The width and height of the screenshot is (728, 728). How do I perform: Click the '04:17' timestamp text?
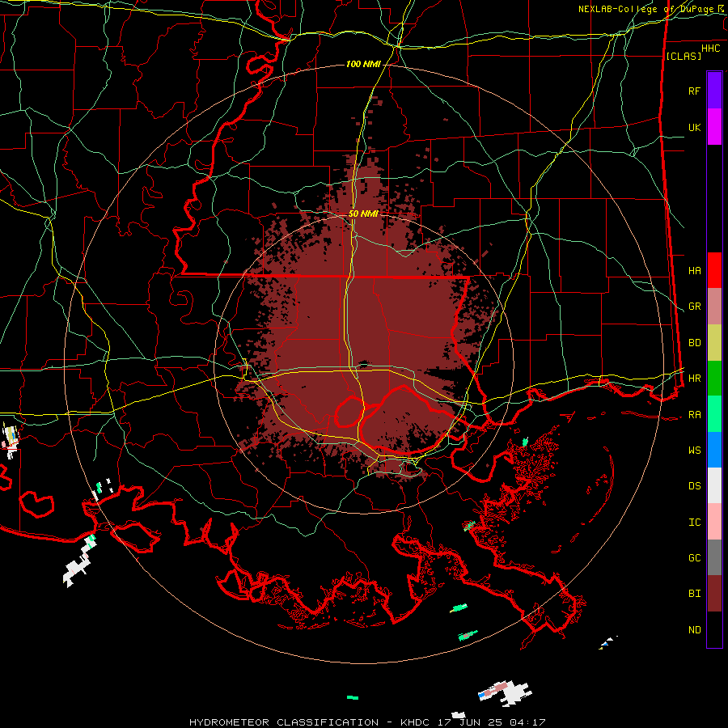[527, 722]
